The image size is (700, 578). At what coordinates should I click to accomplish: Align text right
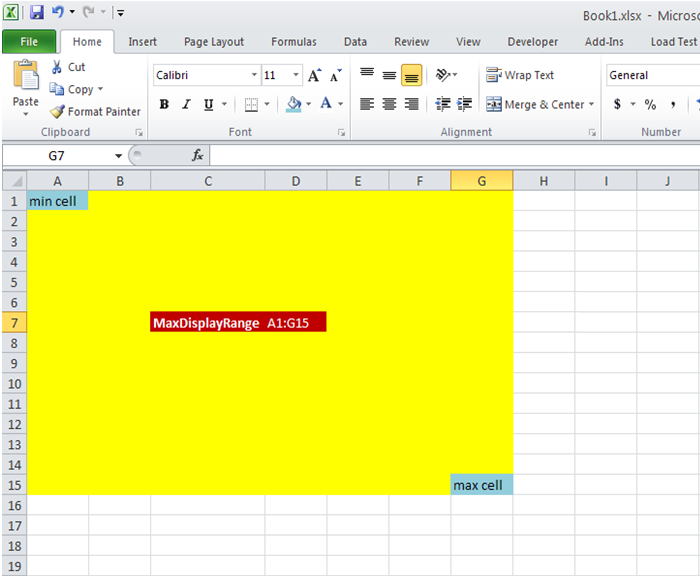[412, 104]
